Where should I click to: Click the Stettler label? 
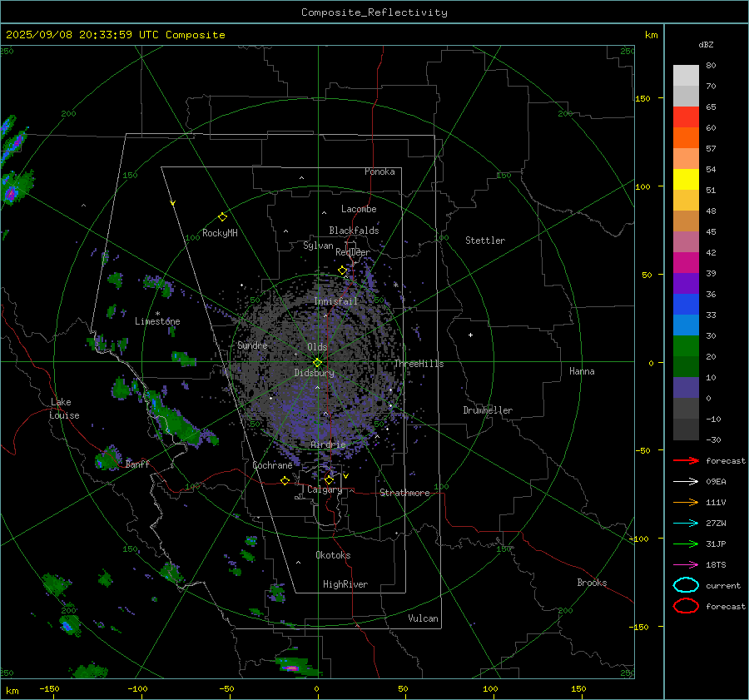pos(485,241)
